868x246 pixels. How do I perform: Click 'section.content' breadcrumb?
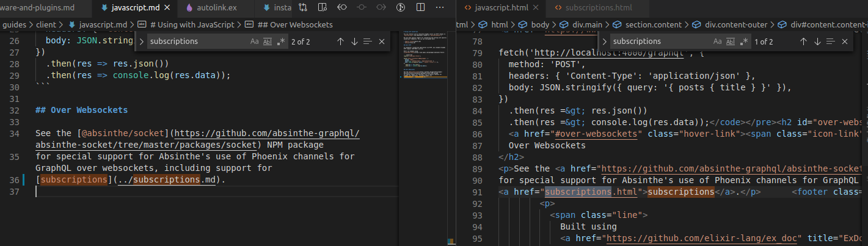click(652, 24)
